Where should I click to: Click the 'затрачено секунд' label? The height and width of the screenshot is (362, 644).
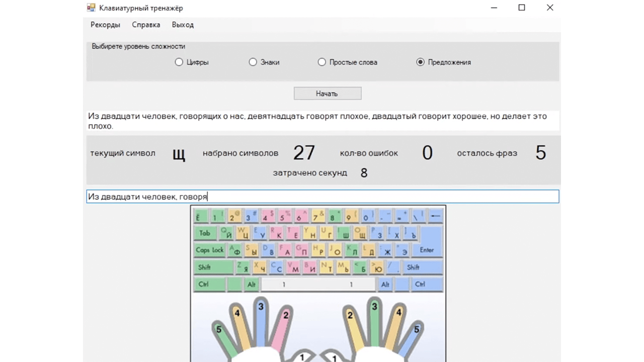(310, 173)
